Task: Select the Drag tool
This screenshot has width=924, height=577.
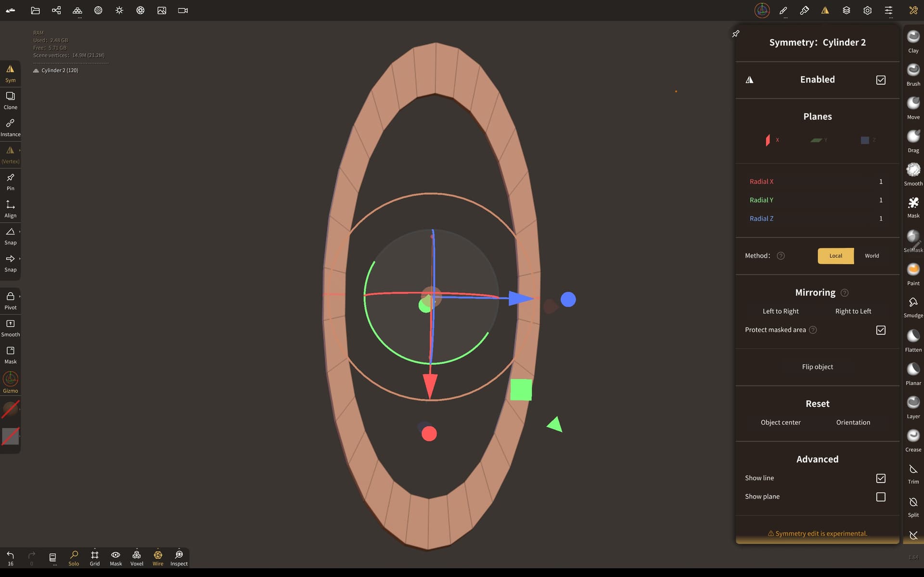Action: click(x=913, y=141)
